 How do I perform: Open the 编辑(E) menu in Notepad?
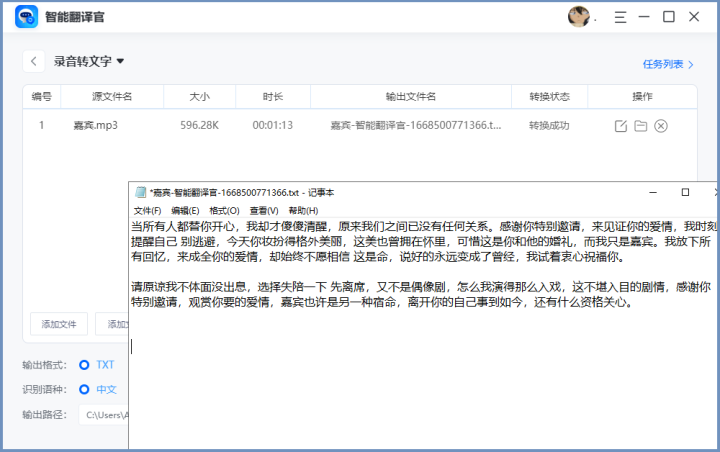tap(185, 211)
